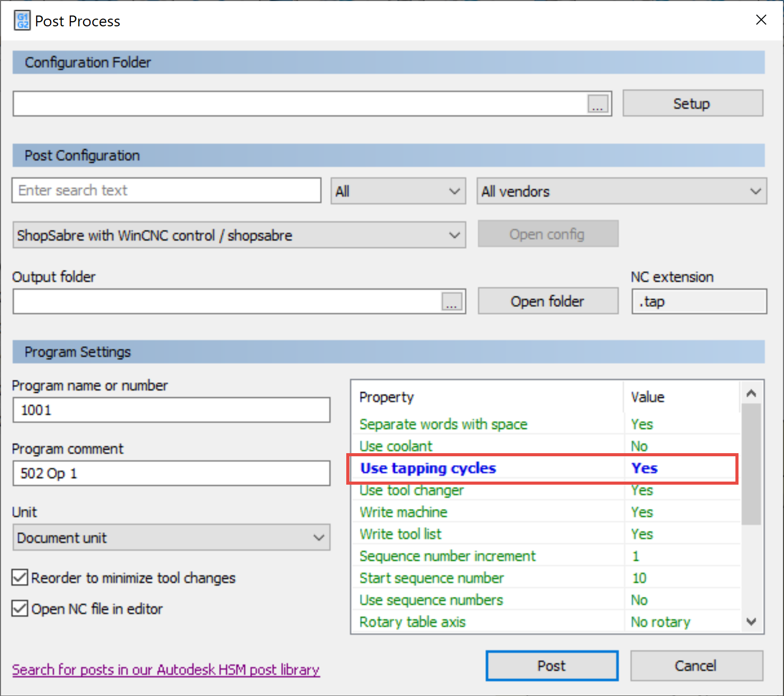Viewport: 784px width, 696px height.
Task: Check Reorder to minimize tool changes
Action: [19, 577]
